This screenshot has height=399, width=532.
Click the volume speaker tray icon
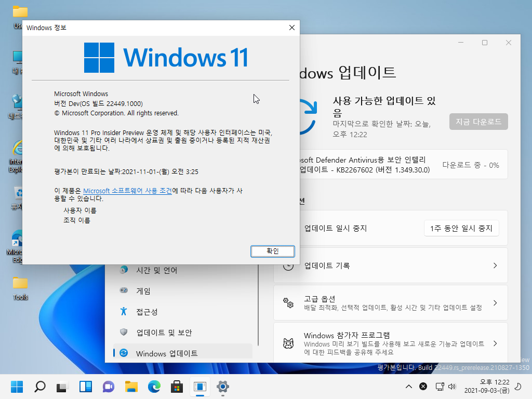pyautogui.click(x=452, y=387)
